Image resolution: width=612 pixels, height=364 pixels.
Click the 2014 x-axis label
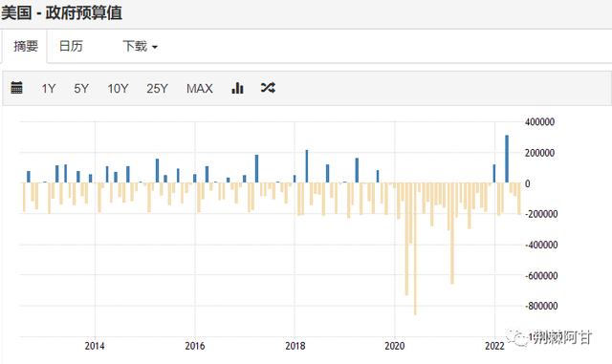(x=95, y=346)
